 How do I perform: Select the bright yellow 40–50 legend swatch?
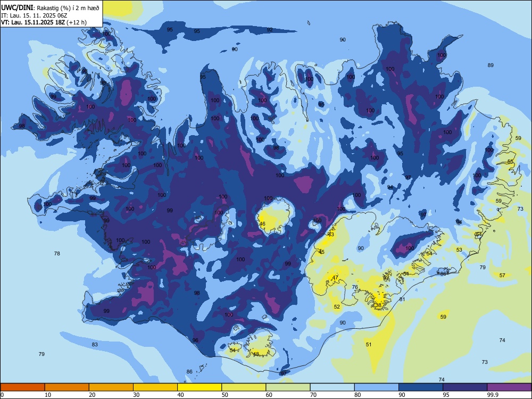(x=199, y=387)
